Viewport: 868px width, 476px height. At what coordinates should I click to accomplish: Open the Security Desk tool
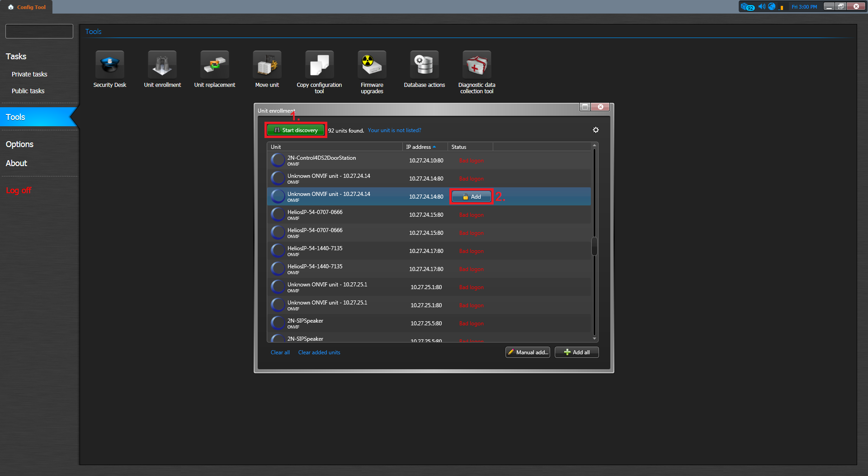point(109,66)
